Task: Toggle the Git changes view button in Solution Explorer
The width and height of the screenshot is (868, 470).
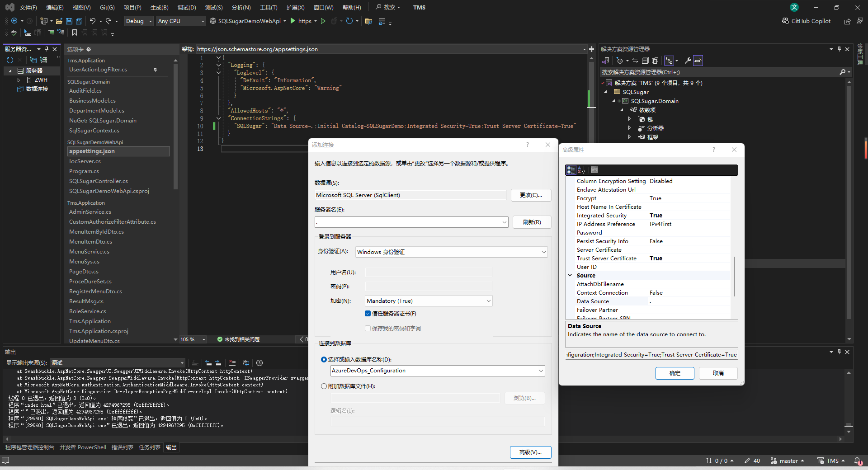Action: 669,61
